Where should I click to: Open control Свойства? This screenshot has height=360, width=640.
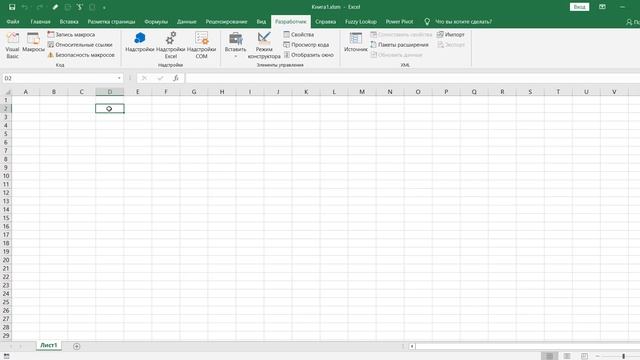pyautogui.click(x=299, y=35)
